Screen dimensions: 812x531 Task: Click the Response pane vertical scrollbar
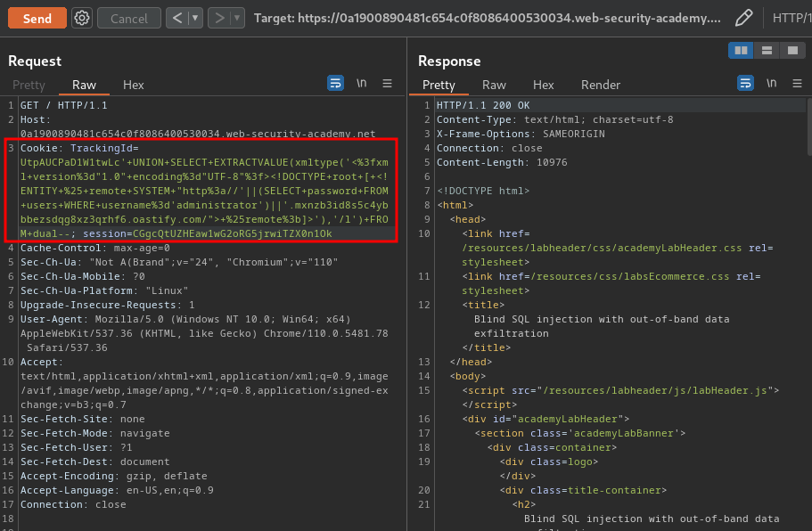tap(809, 127)
